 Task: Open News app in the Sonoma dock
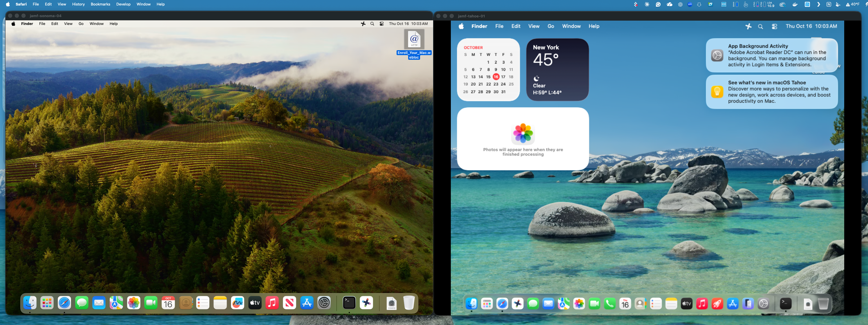290,303
